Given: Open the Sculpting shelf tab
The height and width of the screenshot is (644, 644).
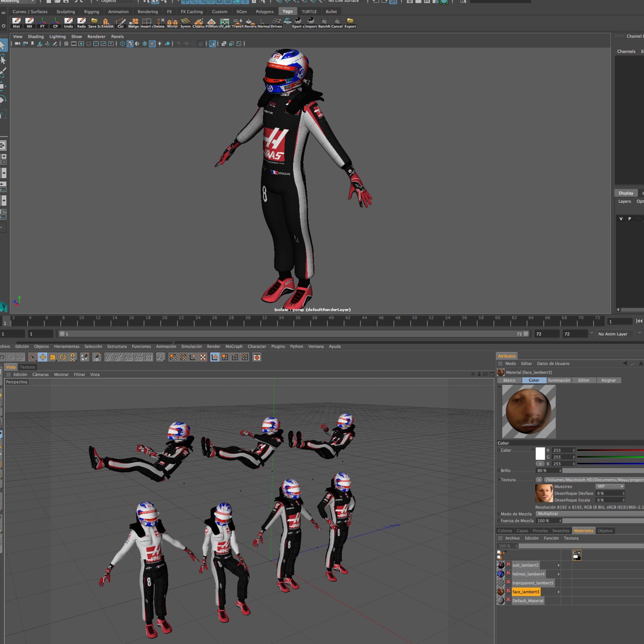Looking at the screenshot, I should [66, 11].
